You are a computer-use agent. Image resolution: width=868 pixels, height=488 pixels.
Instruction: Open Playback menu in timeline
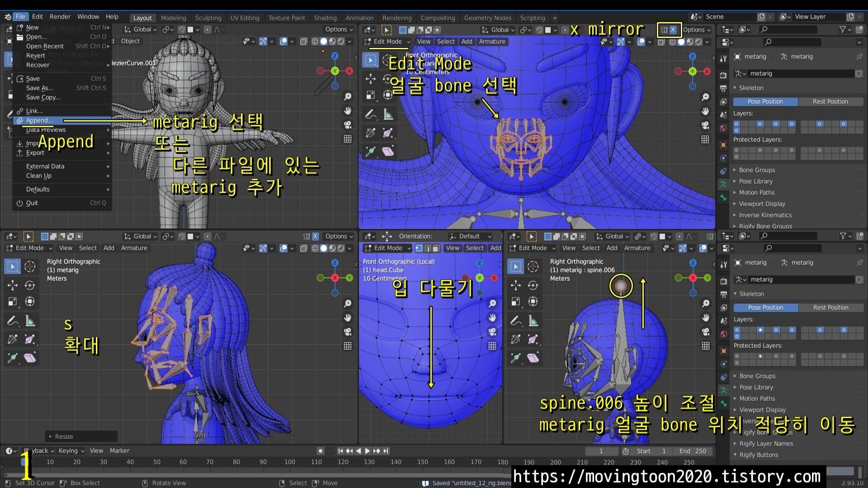[38, 451]
